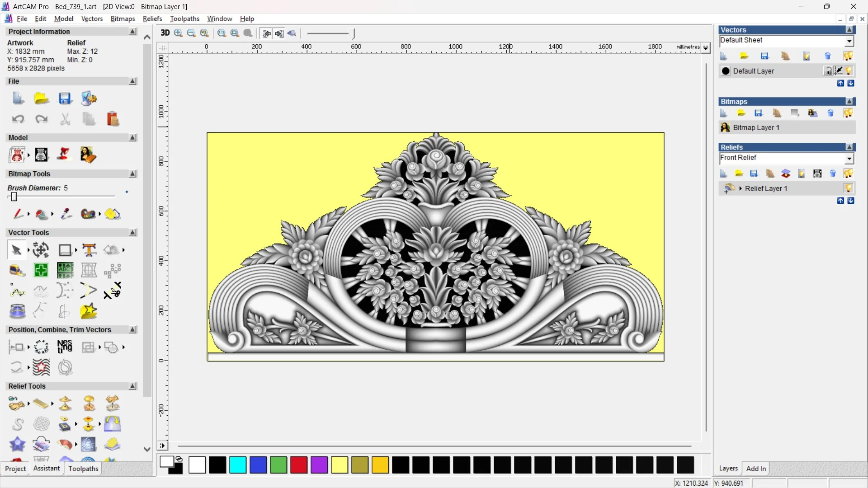
Task: Pick the cyan color swatch
Action: point(238,465)
